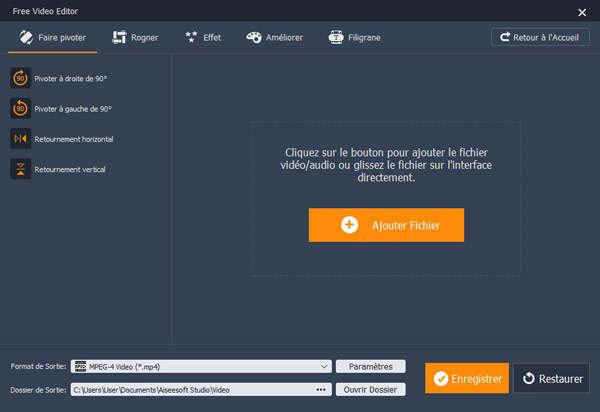Click the return arrow icon beside Retour à l'Accueil
The image size is (600, 412).
click(x=505, y=37)
